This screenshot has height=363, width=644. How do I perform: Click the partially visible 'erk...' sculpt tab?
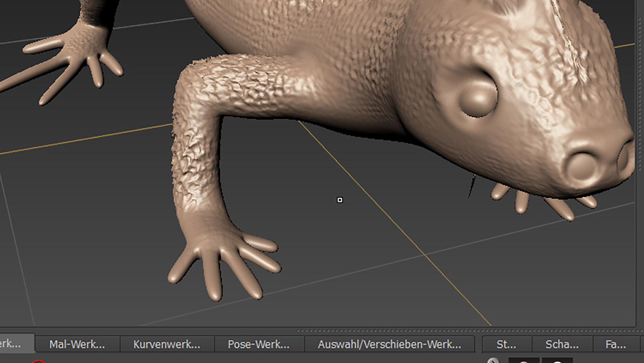[13, 344]
